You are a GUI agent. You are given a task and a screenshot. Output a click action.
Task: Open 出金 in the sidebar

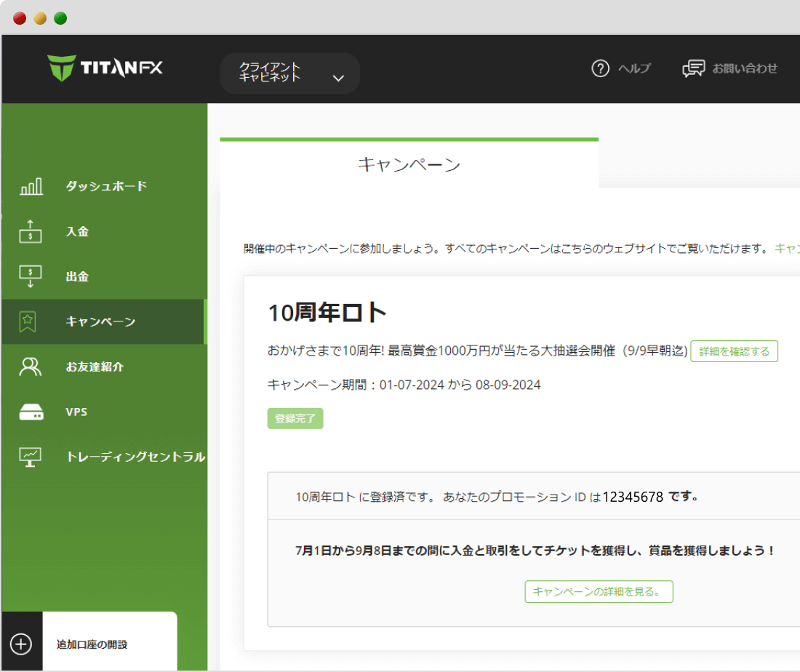click(x=77, y=276)
